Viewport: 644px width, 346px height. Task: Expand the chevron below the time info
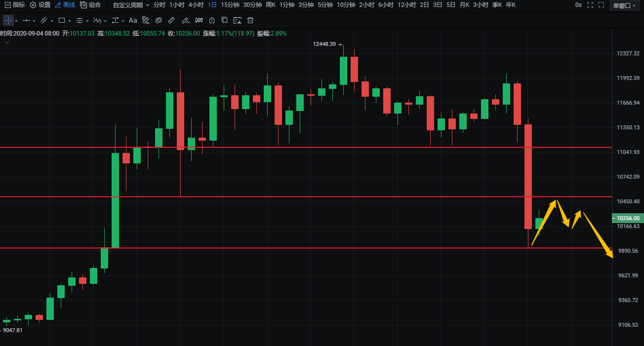(x=7, y=42)
